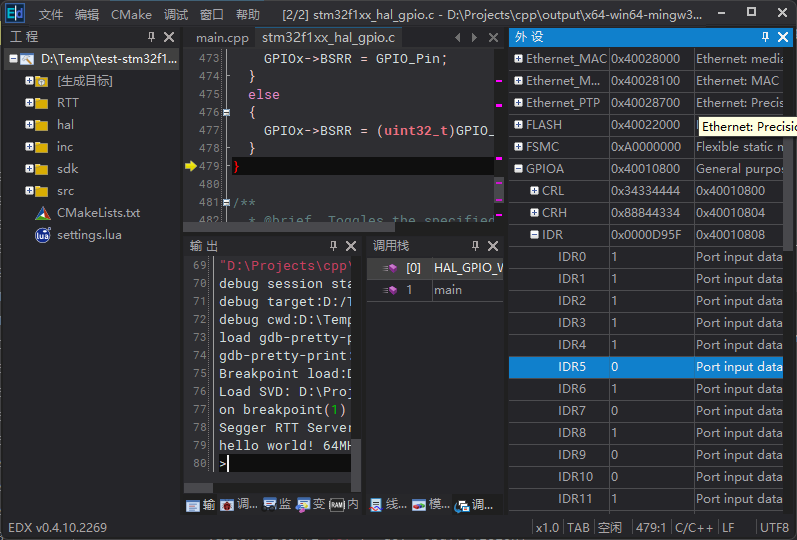Click the UTF8 encoding in status bar
The image size is (797, 540).
(x=773, y=527)
